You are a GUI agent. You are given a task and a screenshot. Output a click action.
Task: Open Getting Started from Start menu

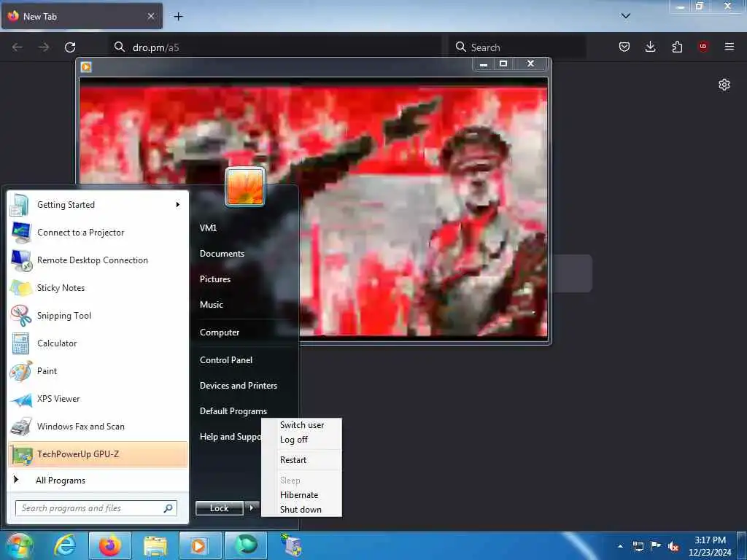click(x=98, y=205)
